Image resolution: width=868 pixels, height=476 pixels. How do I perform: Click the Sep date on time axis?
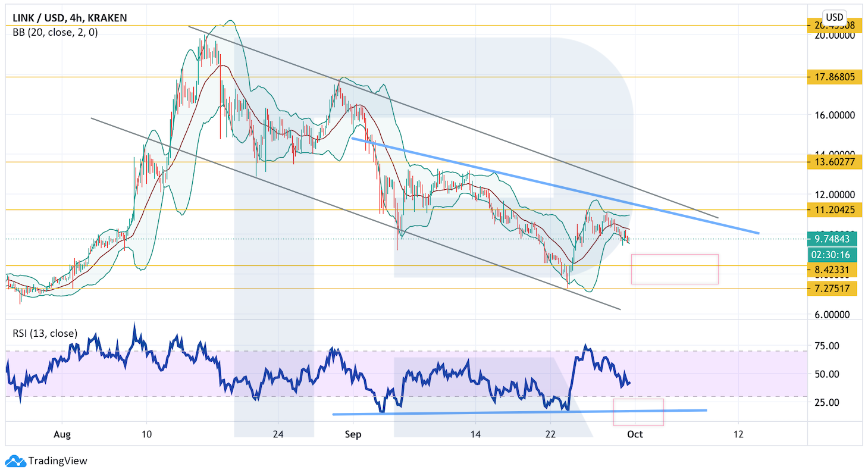tap(353, 434)
